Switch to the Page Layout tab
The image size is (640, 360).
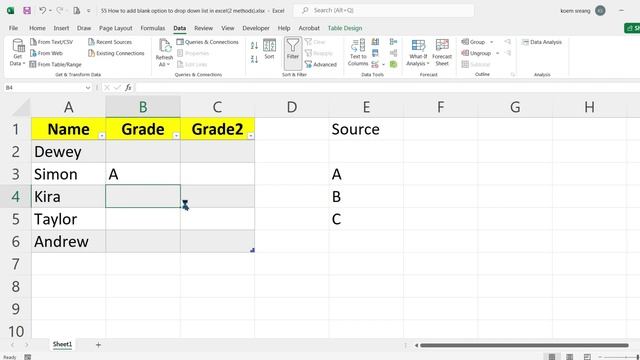(x=116, y=28)
